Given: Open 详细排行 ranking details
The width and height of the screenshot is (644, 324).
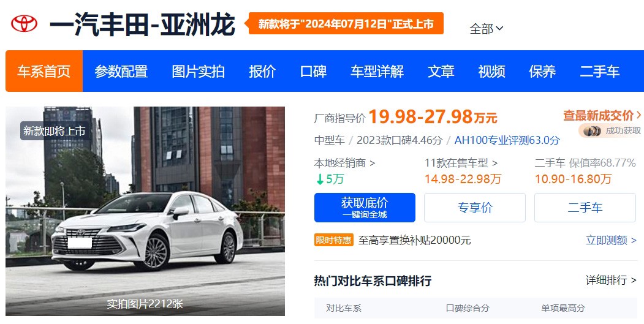Looking at the screenshot, I should click(x=611, y=280).
